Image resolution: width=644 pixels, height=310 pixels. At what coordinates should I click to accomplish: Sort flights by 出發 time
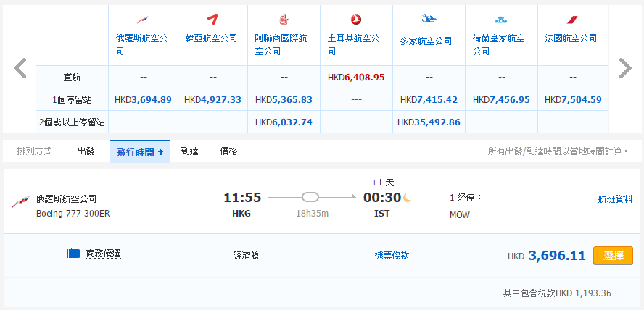pyautogui.click(x=86, y=151)
